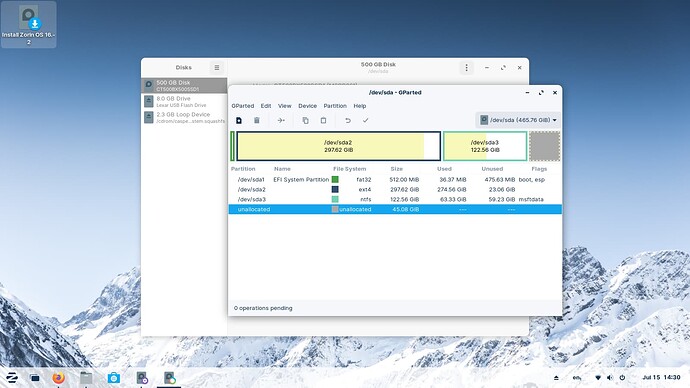Click '0 operations pending' status text

click(263, 308)
